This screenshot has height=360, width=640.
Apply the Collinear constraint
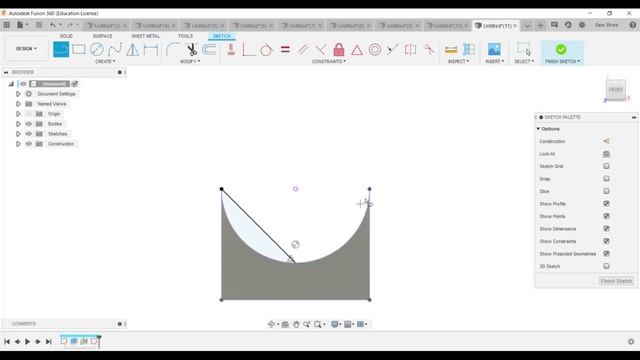pos(393,49)
